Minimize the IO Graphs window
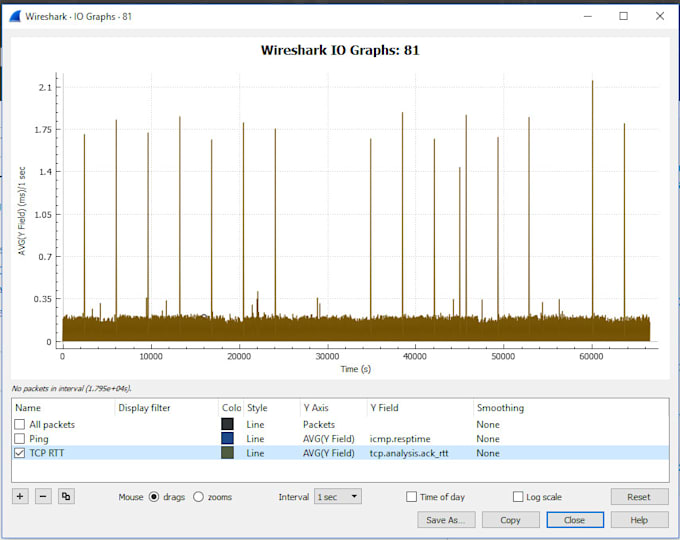 [x=588, y=16]
